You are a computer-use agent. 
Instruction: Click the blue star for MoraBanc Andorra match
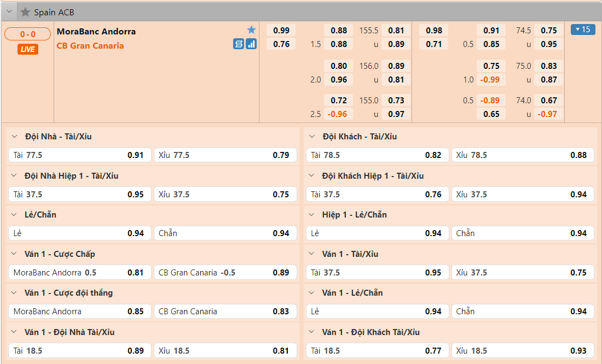click(x=251, y=30)
